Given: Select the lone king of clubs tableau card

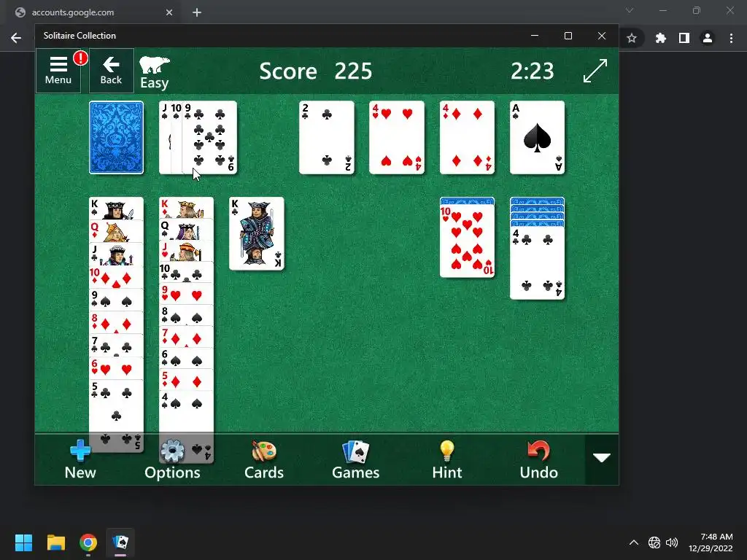Looking at the screenshot, I should [257, 234].
